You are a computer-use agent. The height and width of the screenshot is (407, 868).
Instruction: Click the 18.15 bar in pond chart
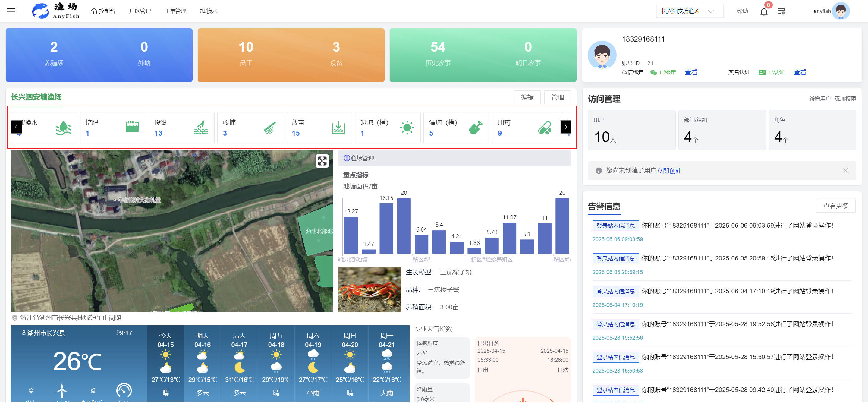(386, 229)
